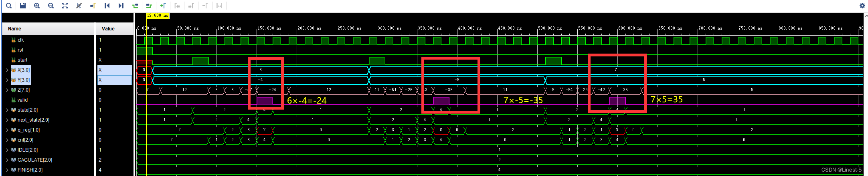Zoom in on the waveform
The image size is (868, 176).
tap(37, 6)
